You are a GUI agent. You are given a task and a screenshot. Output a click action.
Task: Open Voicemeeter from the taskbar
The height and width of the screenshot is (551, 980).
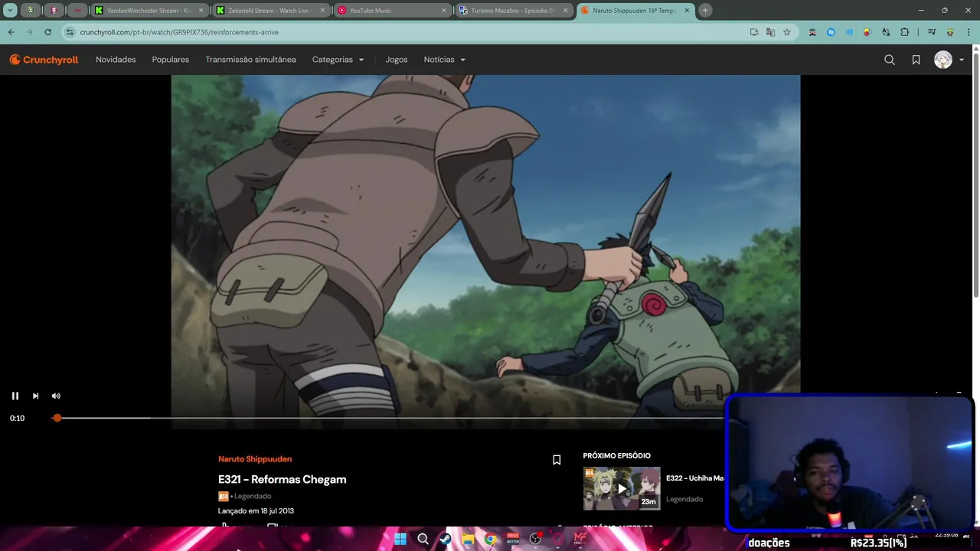pyautogui.click(x=513, y=539)
